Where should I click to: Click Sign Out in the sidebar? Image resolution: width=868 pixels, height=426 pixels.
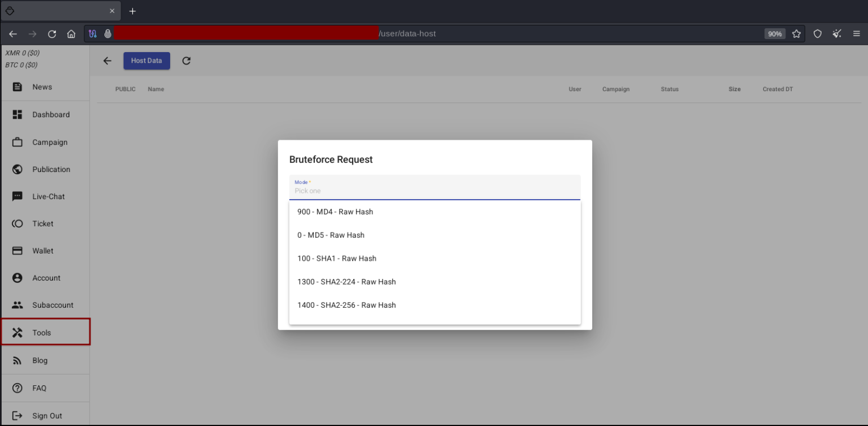47,416
